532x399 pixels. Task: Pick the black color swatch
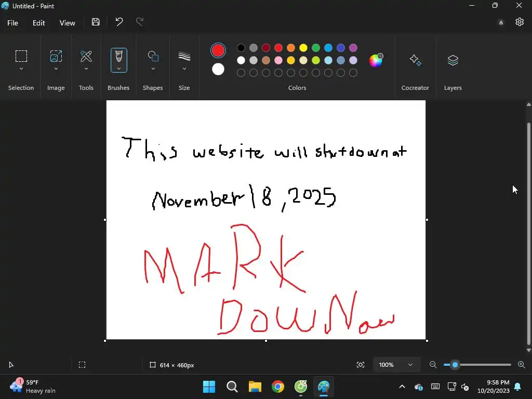(241, 48)
